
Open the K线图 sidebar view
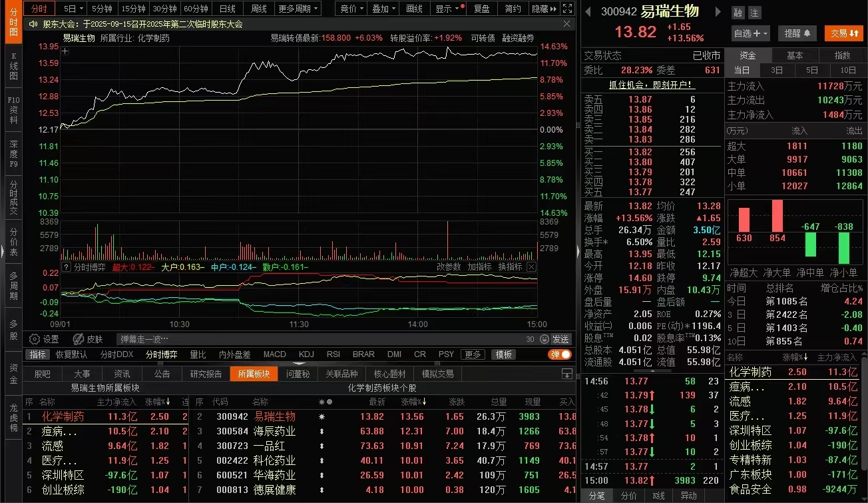[x=13, y=67]
